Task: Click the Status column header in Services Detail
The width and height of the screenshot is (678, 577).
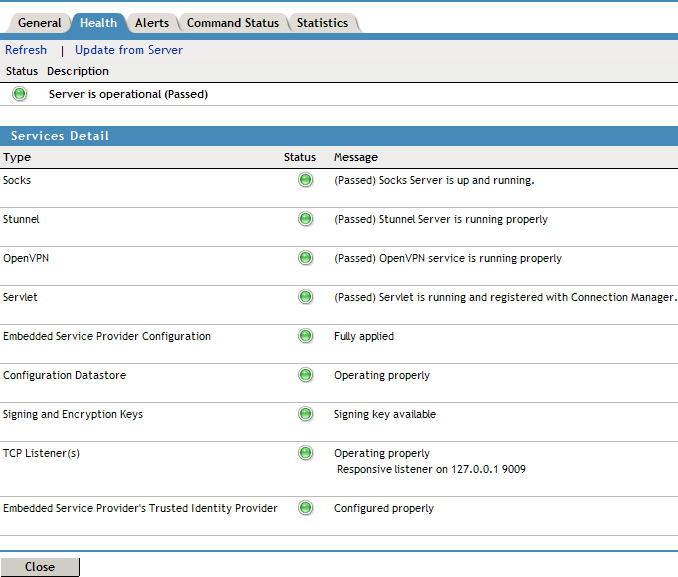Action: 300,157
